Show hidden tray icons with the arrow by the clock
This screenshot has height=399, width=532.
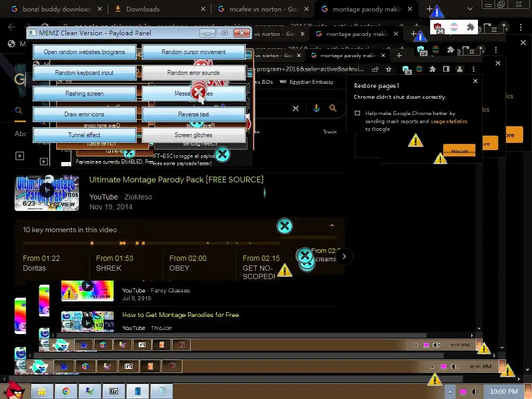[x=450, y=392]
